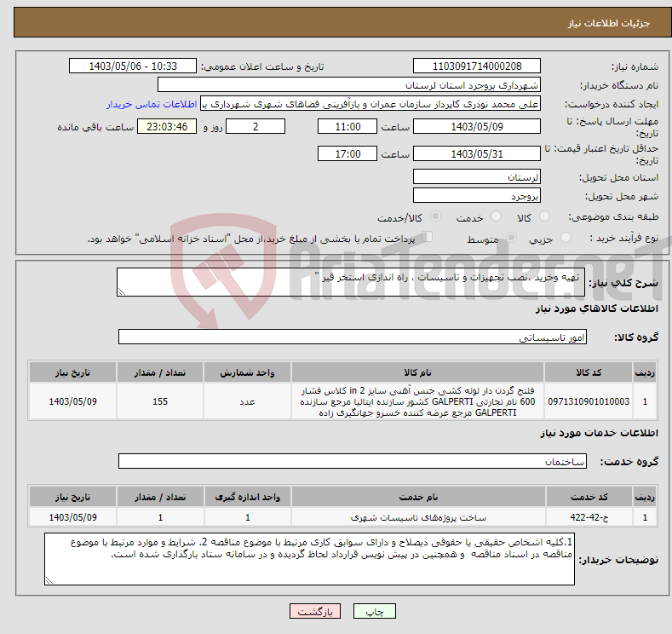672x634 pixels.
Task: Click the بازگشت back button
Action: click(315, 611)
